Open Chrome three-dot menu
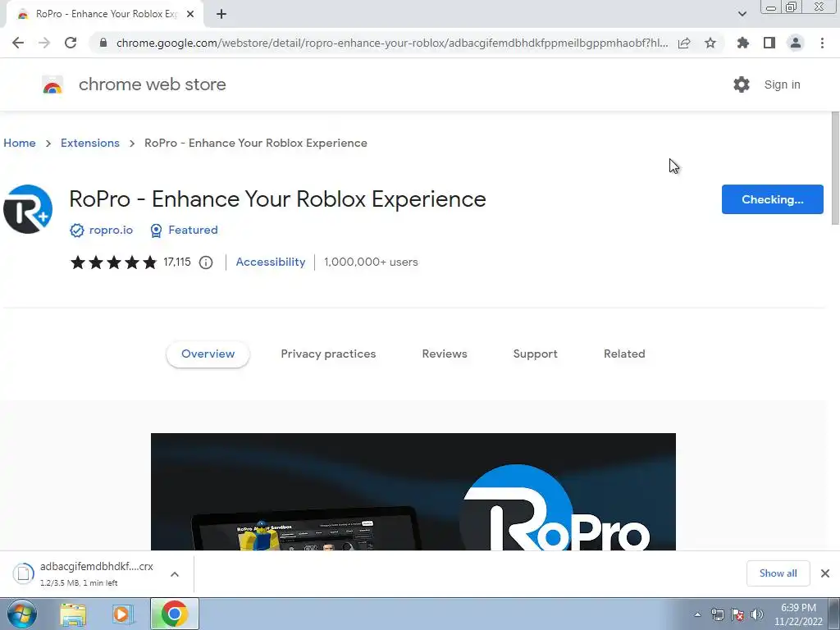Screen dimensions: 840x630 (x=822, y=43)
